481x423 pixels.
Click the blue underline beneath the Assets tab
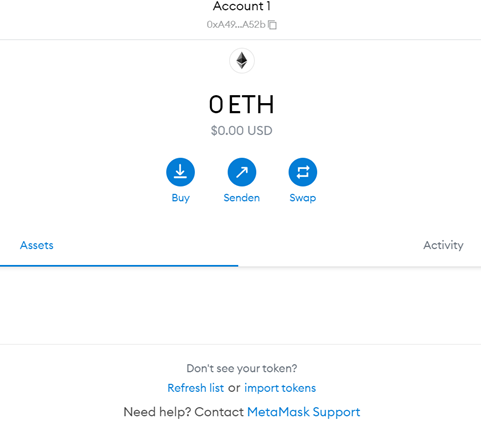click(x=119, y=266)
